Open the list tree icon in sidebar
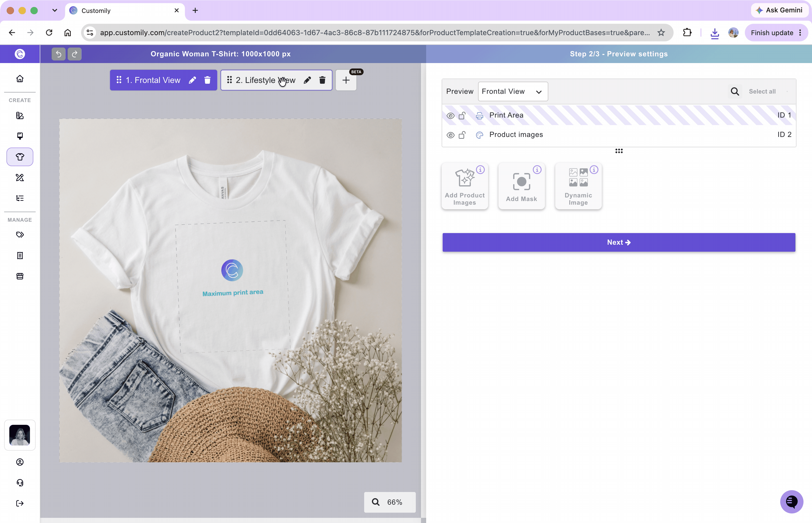The width and height of the screenshot is (812, 523). (x=20, y=198)
